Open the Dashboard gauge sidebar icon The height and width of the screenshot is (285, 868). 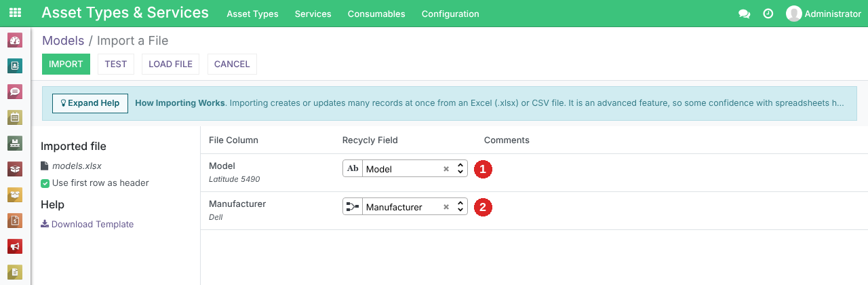click(x=15, y=40)
